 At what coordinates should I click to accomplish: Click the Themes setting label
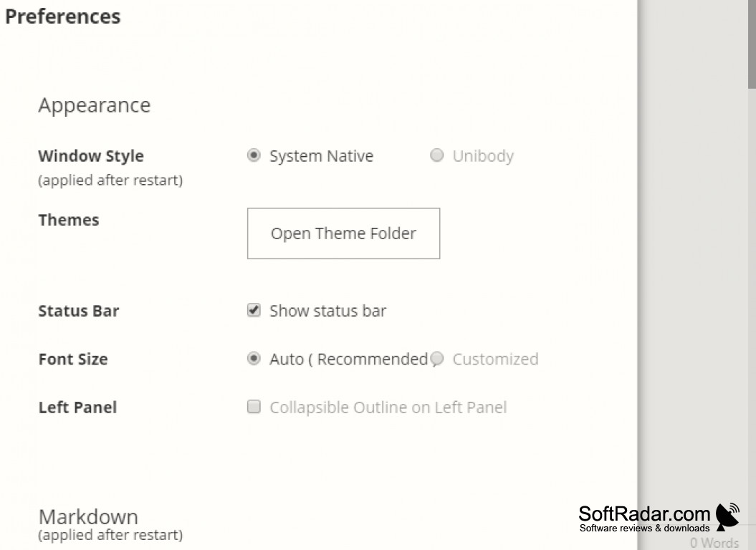(x=69, y=220)
